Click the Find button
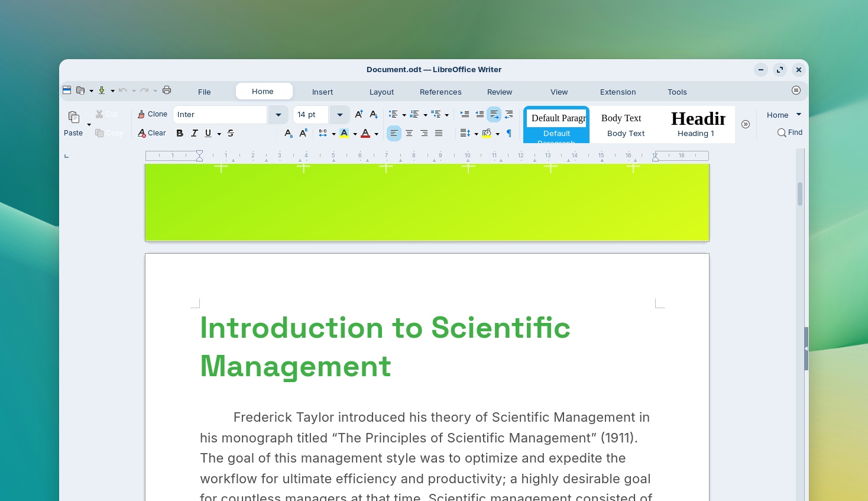The height and width of the screenshot is (501, 868). pyautogui.click(x=790, y=132)
